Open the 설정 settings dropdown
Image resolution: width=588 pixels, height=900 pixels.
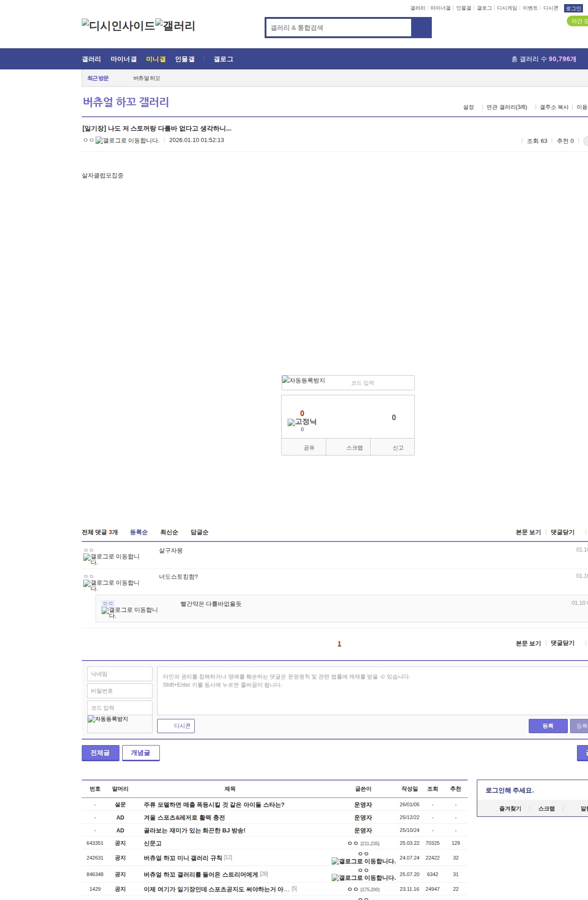[469, 107]
